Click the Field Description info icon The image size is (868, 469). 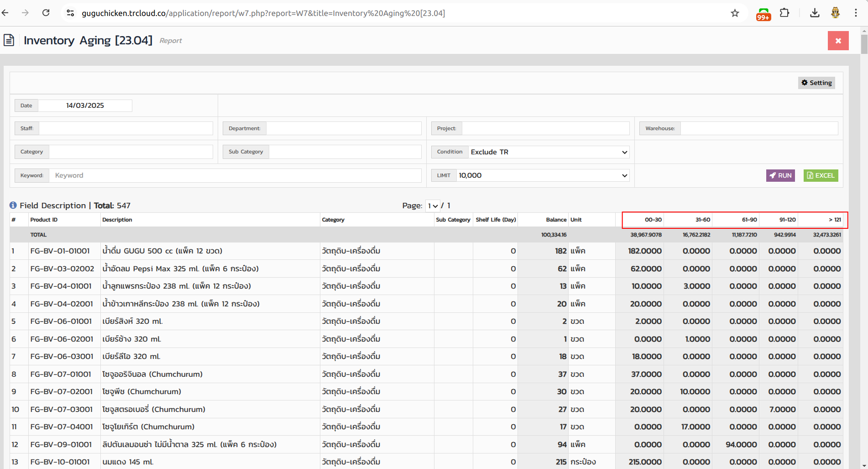pyautogui.click(x=13, y=206)
